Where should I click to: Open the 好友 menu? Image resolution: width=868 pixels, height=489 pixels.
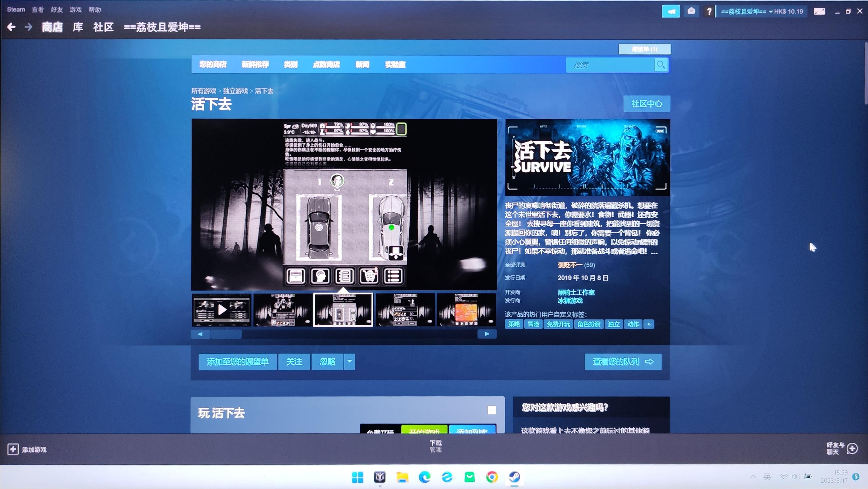tap(57, 9)
